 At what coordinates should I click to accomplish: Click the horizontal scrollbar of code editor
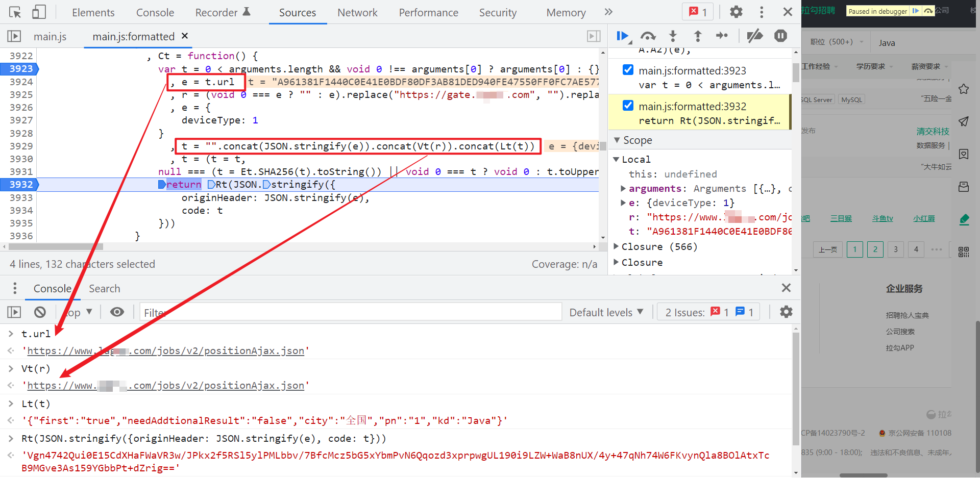(56, 246)
